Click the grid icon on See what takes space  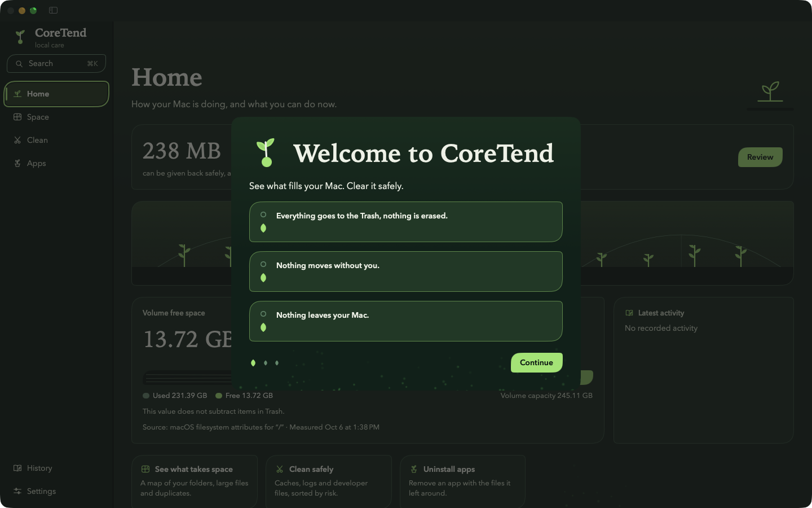pyautogui.click(x=145, y=469)
